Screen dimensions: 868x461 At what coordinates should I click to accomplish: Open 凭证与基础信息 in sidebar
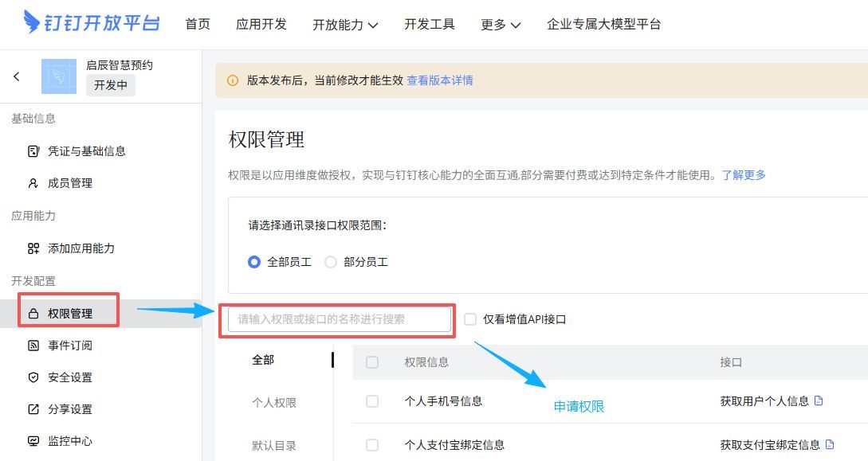[x=86, y=151]
